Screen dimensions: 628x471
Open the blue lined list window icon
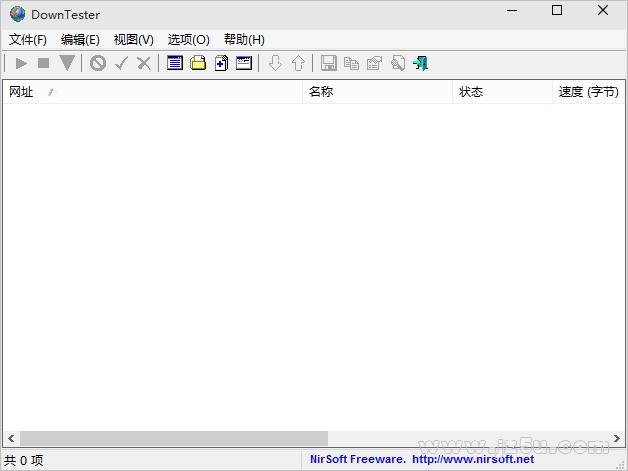(175, 63)
